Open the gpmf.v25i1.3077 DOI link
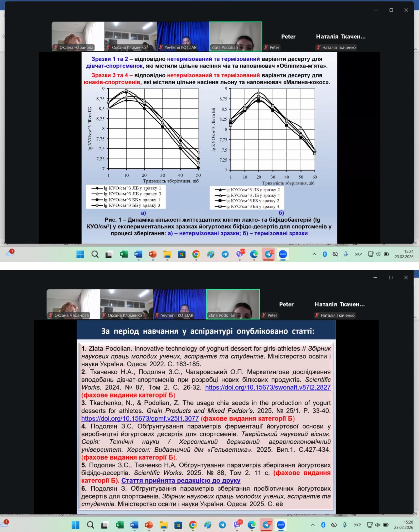419x532 pixels. click(x=140, y=419)
